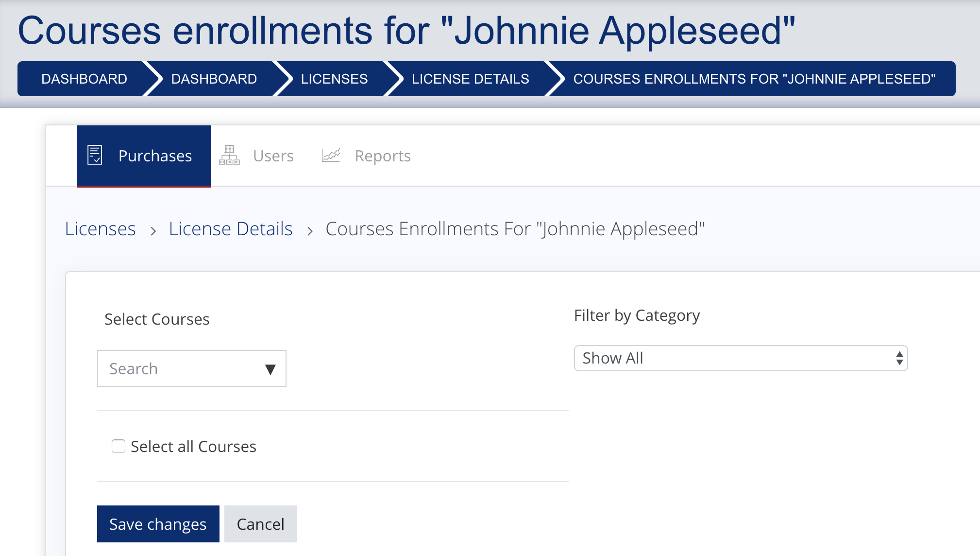
Task: Enable the Select all Courses checkbox
Action: tap(118, 446)
